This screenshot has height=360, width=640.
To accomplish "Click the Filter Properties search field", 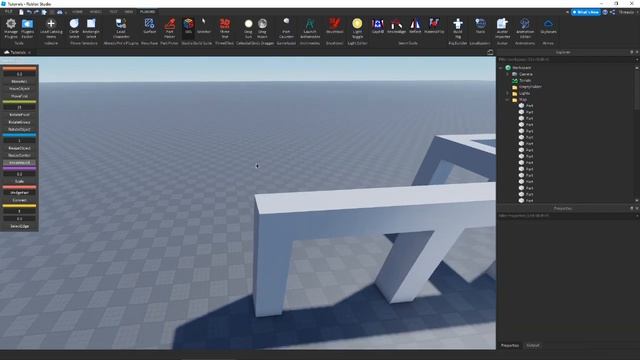I will tap(565, 216).
